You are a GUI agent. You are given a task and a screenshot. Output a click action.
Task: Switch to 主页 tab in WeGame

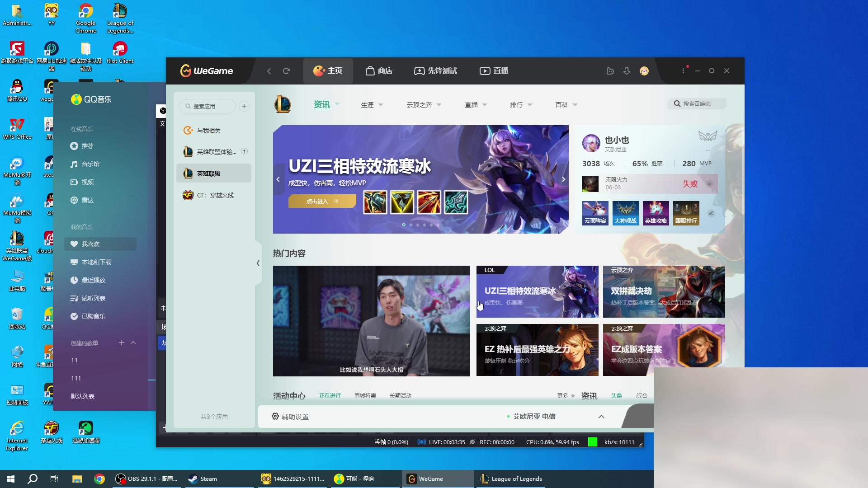[328, 71]
